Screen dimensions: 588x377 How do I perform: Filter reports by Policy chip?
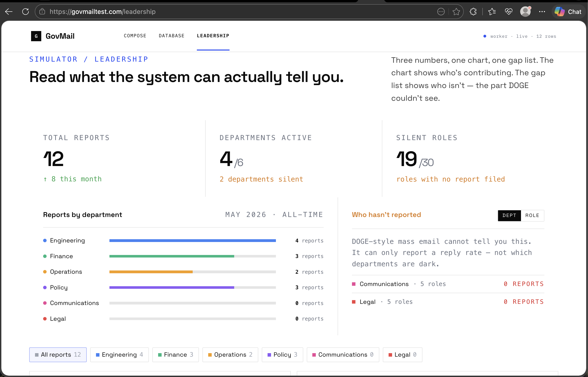click(282, 355)
